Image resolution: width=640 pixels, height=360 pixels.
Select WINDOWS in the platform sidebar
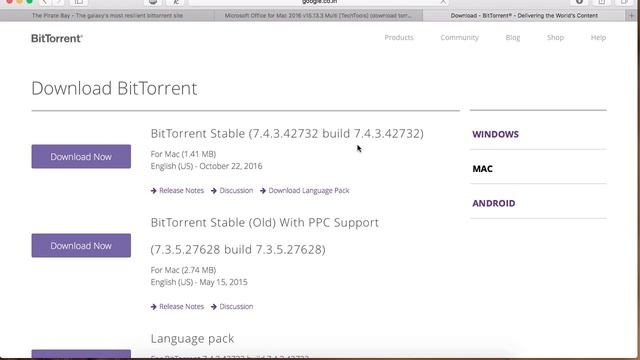tap(496, 134)
